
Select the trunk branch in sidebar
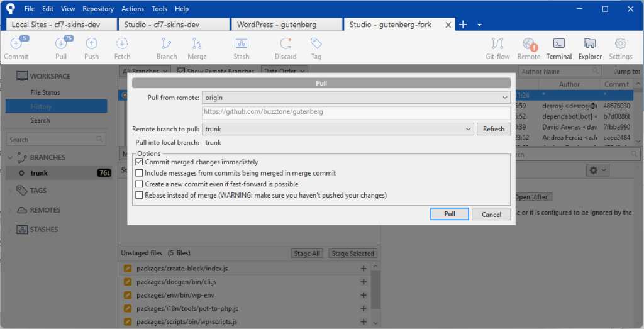point(39,173)
